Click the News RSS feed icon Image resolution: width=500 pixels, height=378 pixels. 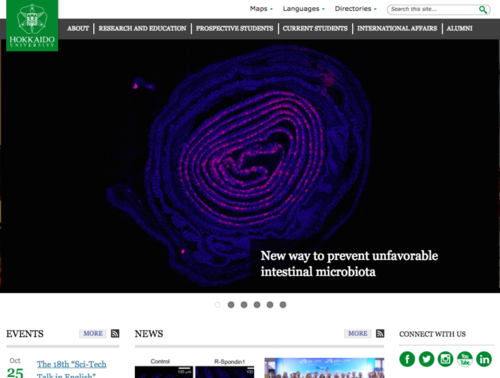(380, 333)
